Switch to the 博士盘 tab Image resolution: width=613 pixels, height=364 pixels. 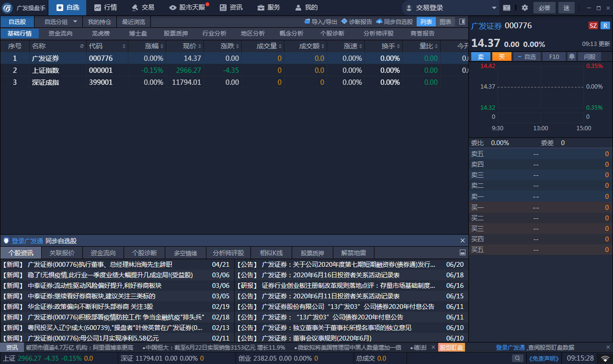pos(138,34)
